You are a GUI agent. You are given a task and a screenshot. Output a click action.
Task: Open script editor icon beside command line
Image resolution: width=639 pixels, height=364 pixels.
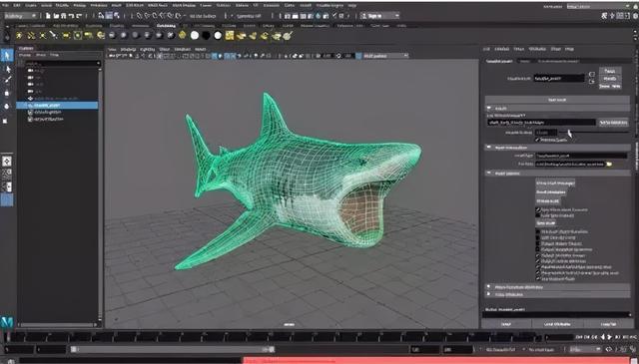point(634,361)
